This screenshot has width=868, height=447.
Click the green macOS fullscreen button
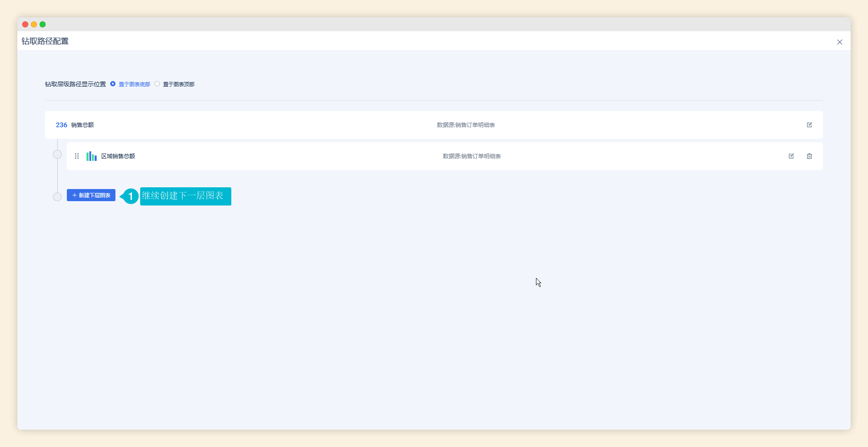43,24
